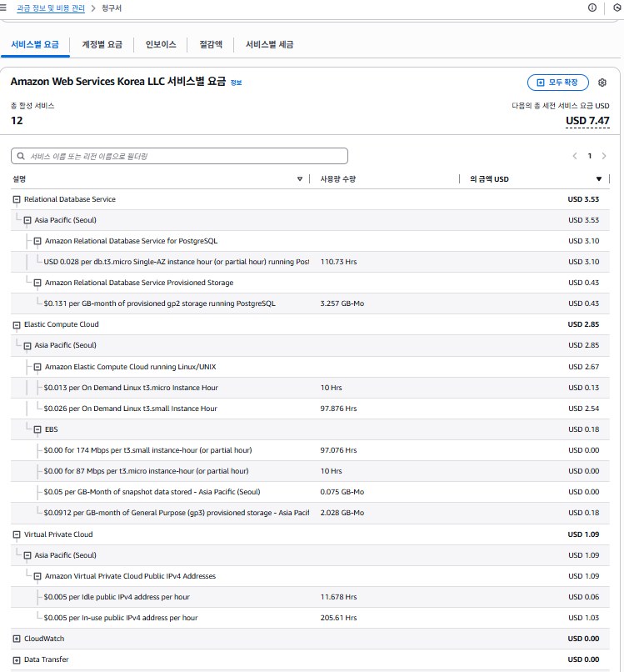Click the 0.075 GB-Mo usage value
624x672 pixels.
point(342,492)
